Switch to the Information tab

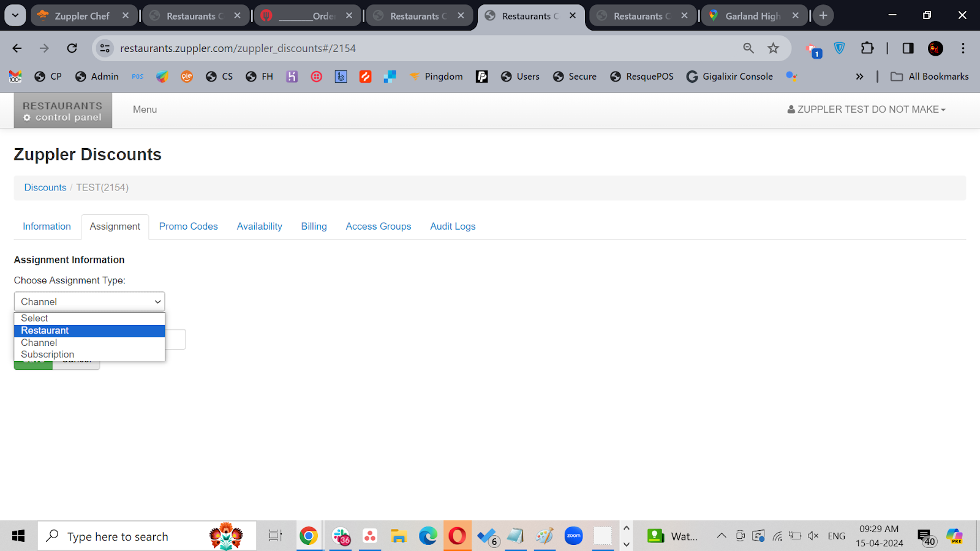point(47,227)
